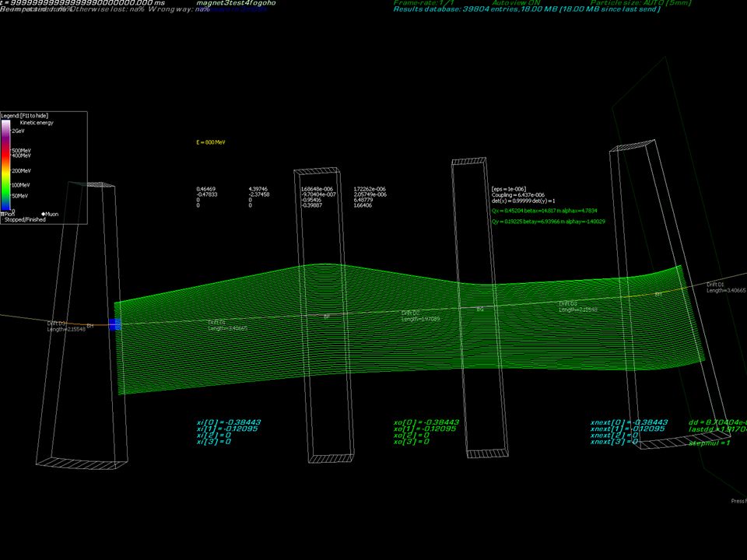Click the matrix value 1.68648e-006
Image resolution: width=747 pixels, height=560 pixels.
coord(317,189)
